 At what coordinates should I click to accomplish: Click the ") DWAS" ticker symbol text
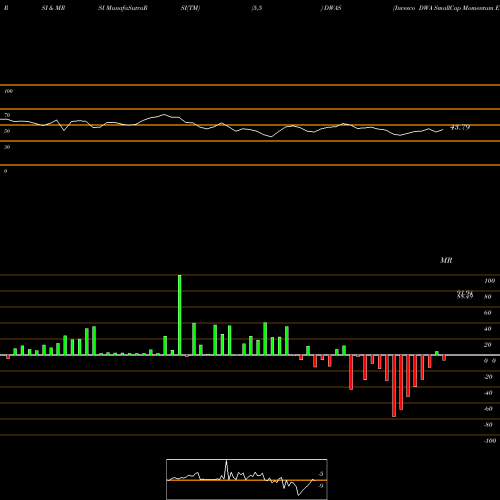pyautogui.click(x=331, y=8)
